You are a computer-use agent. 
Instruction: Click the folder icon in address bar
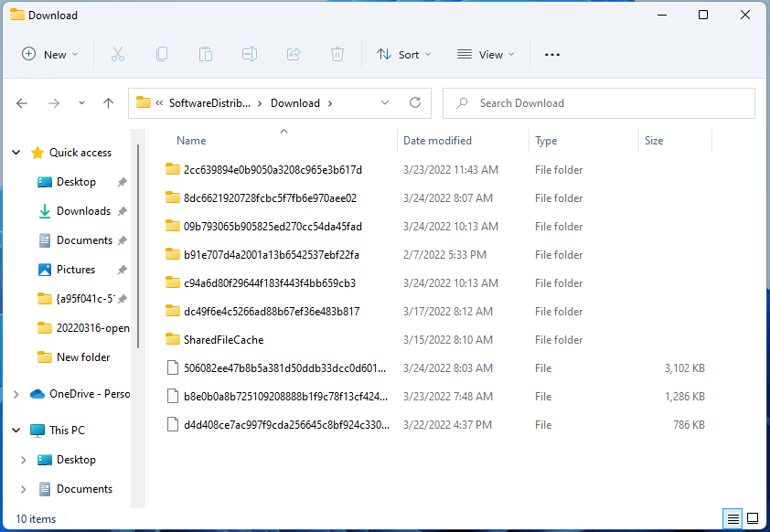(143, 102)
